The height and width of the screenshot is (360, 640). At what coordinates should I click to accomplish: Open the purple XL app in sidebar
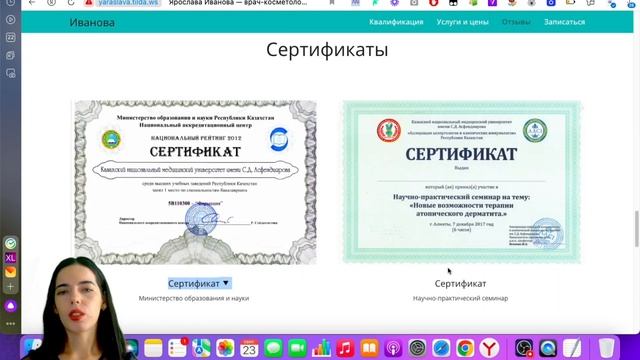tap(11, 258)
